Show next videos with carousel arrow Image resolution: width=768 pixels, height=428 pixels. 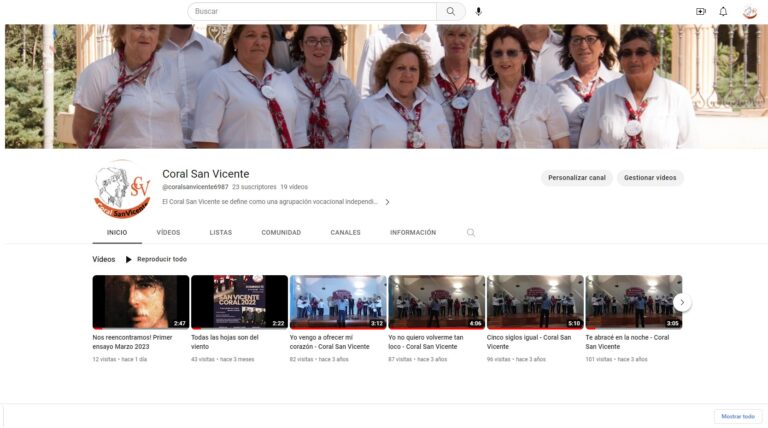682,303
